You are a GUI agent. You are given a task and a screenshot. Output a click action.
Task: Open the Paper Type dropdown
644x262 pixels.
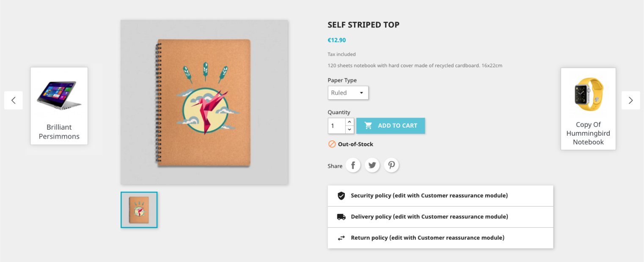348,93
